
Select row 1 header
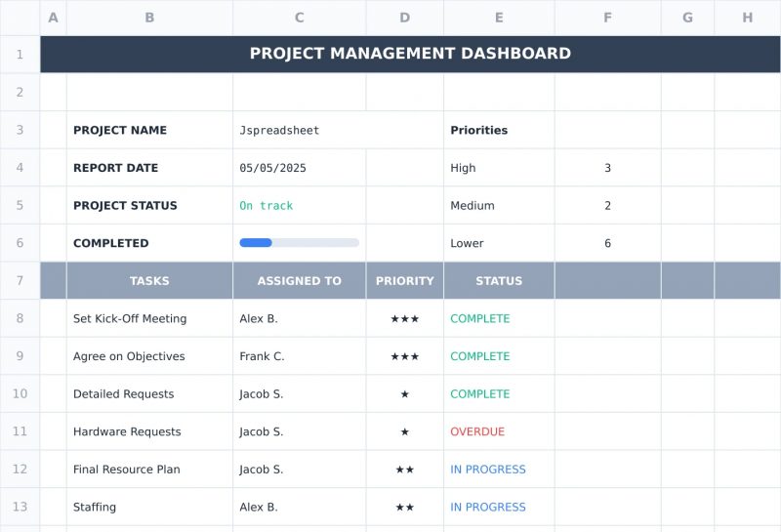(x=20, y=55)
